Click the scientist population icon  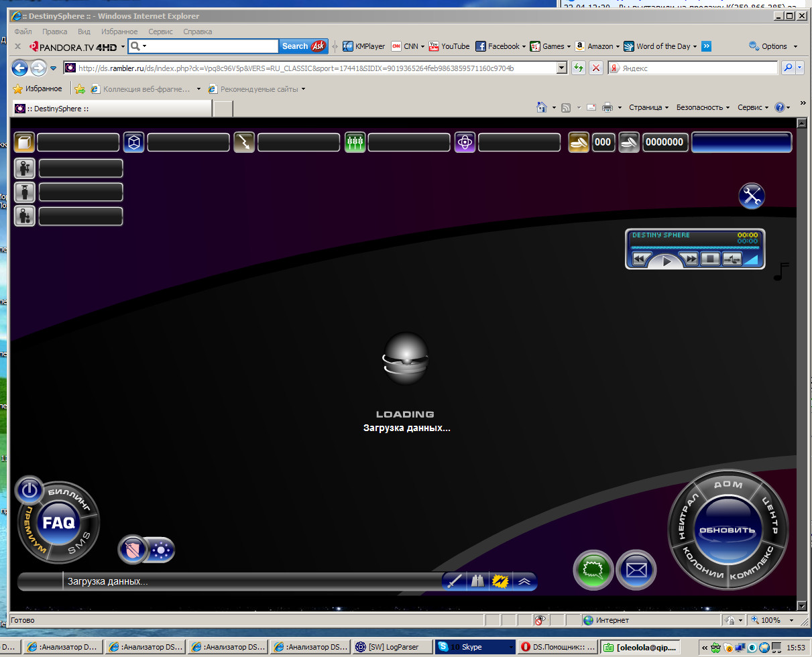[25, 192]
